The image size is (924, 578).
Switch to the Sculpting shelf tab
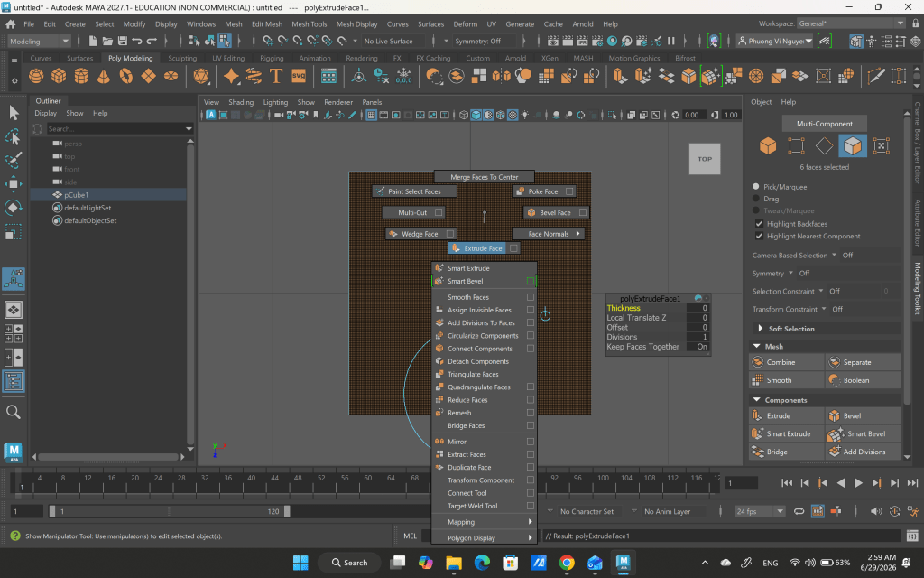coord(182,59)
